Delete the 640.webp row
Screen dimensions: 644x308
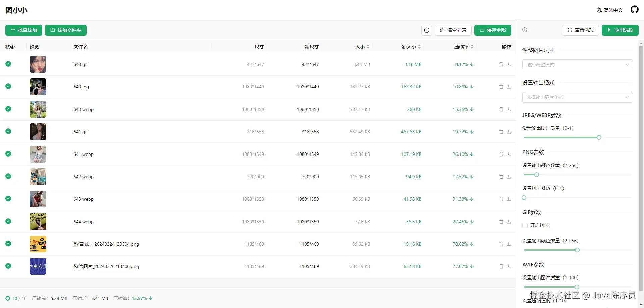(x=501, y=109)
